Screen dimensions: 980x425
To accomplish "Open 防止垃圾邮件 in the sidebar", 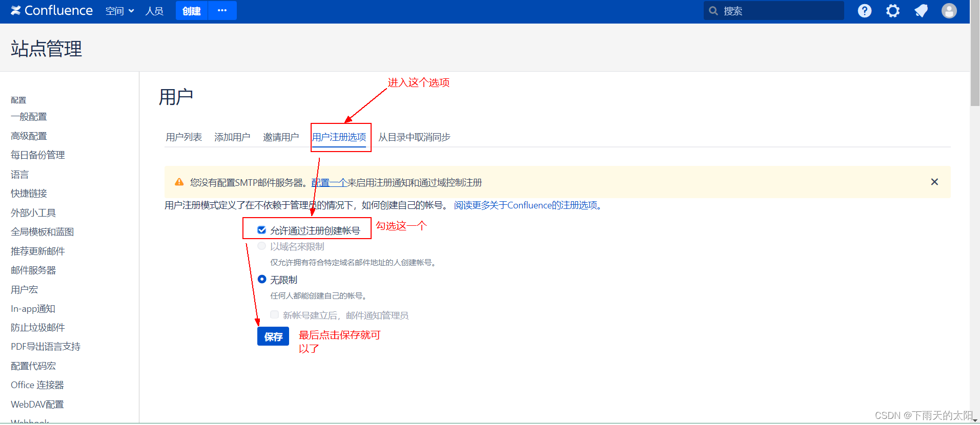I will coord(38,327).
